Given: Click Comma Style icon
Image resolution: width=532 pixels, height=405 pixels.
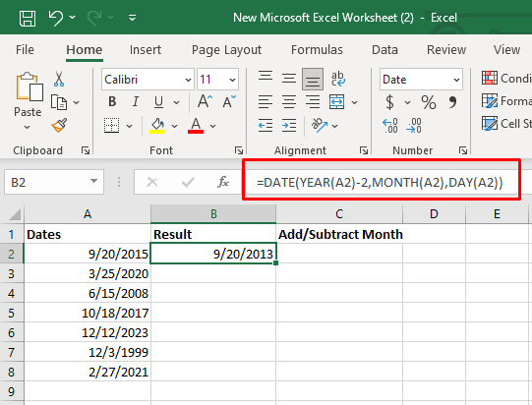Looking at the screenshot, I should click(x=452, y=102).
